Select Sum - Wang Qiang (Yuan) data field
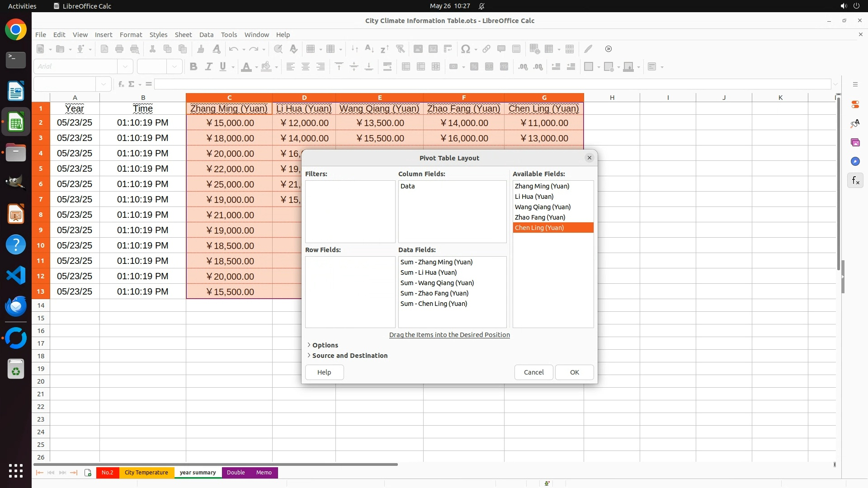 click(x=437, y=283)
